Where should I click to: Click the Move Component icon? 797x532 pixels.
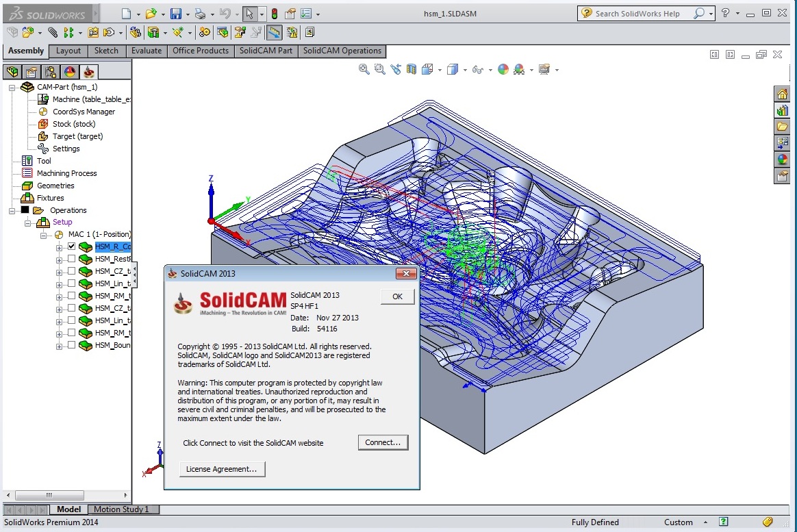click(x=108, y=32)
